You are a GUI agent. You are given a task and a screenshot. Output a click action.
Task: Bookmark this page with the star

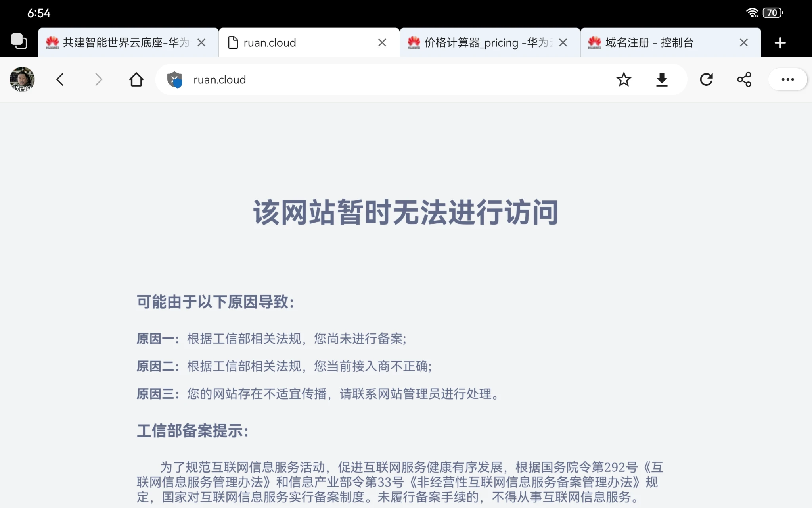tap(623, 79)
